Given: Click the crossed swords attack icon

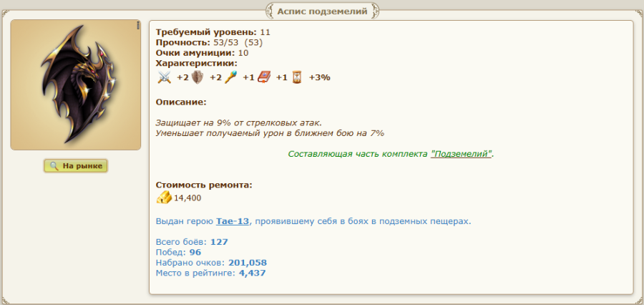Looking at the screenshot, I should (x=165, y=77).
